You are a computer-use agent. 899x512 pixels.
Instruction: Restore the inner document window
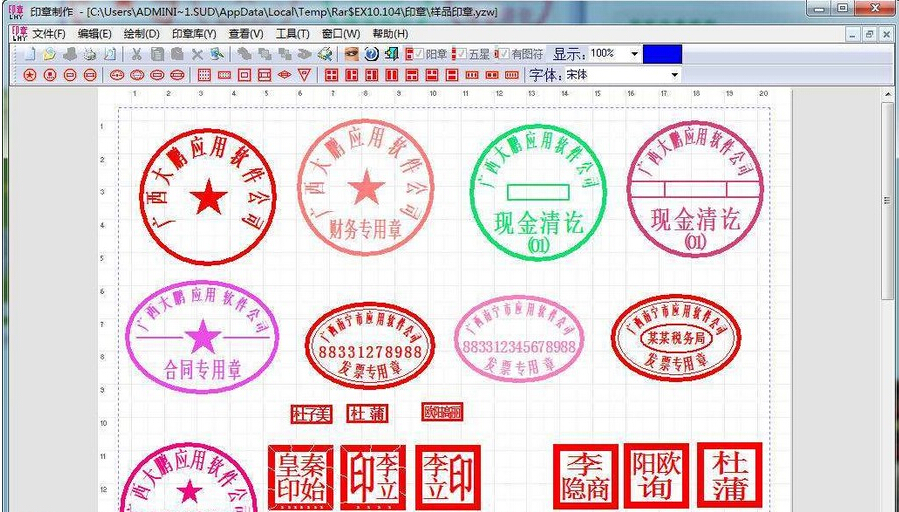870,34
